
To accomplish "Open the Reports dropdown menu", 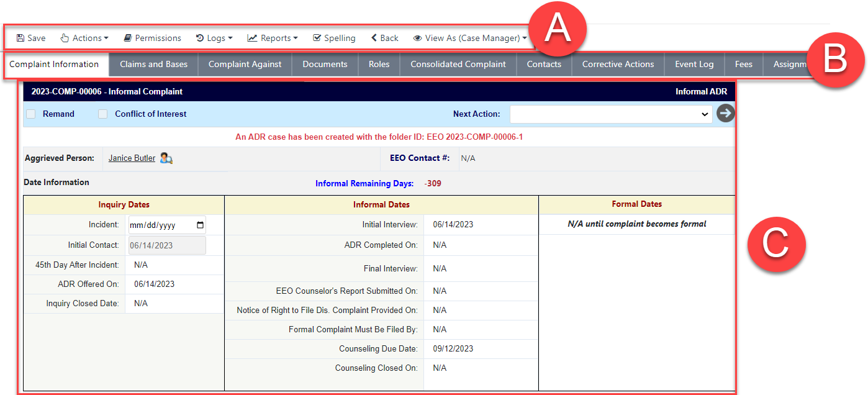I will pyautogui.click(x=273, y=38).
